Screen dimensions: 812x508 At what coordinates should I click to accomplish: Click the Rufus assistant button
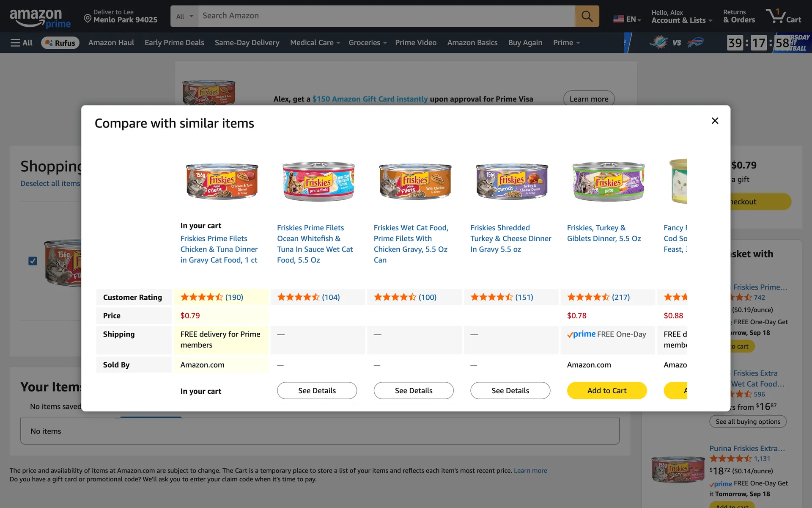click(x=60, y=43)
